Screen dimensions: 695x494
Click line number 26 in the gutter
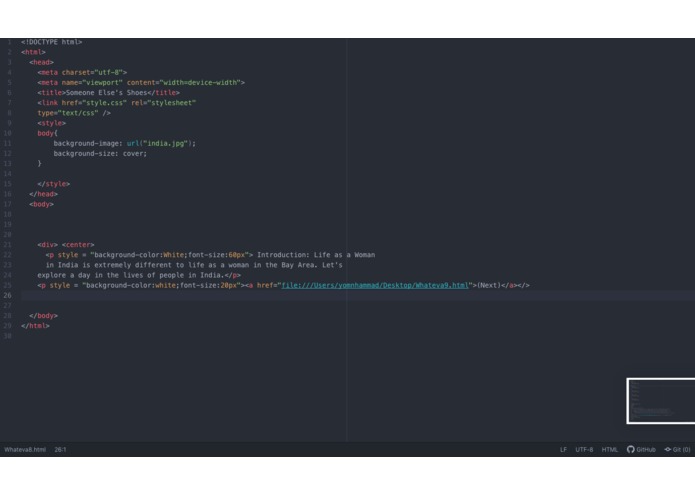point(8,296)
